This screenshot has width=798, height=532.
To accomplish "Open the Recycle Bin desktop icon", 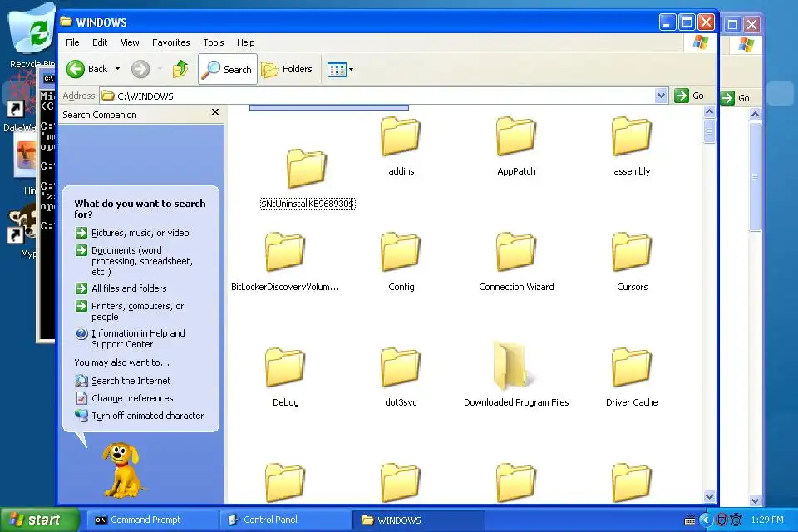I will [x=32, y=36].
